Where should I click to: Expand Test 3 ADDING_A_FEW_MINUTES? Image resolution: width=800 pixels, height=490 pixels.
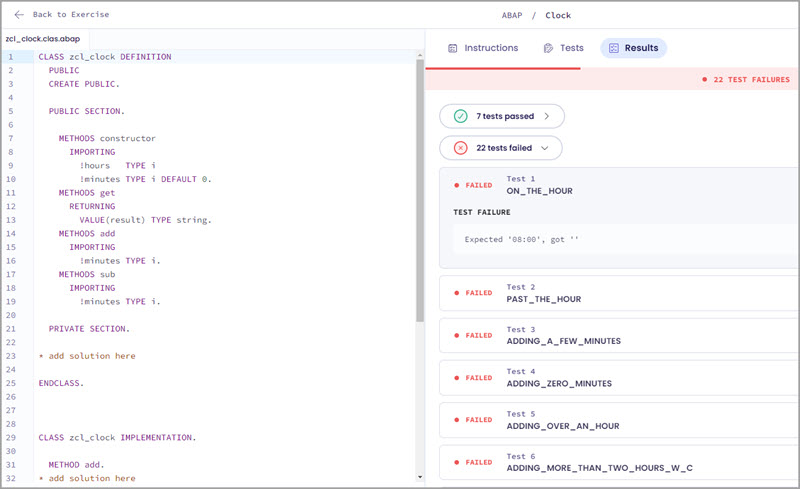point(620,335)
